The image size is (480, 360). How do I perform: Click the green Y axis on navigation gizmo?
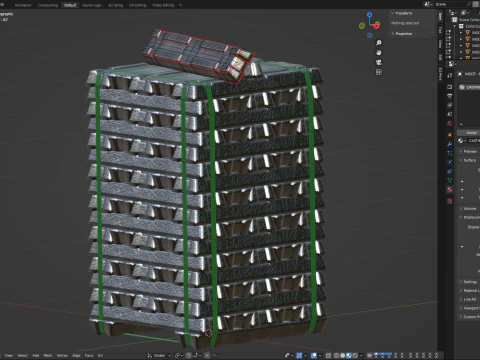point(362,26)
